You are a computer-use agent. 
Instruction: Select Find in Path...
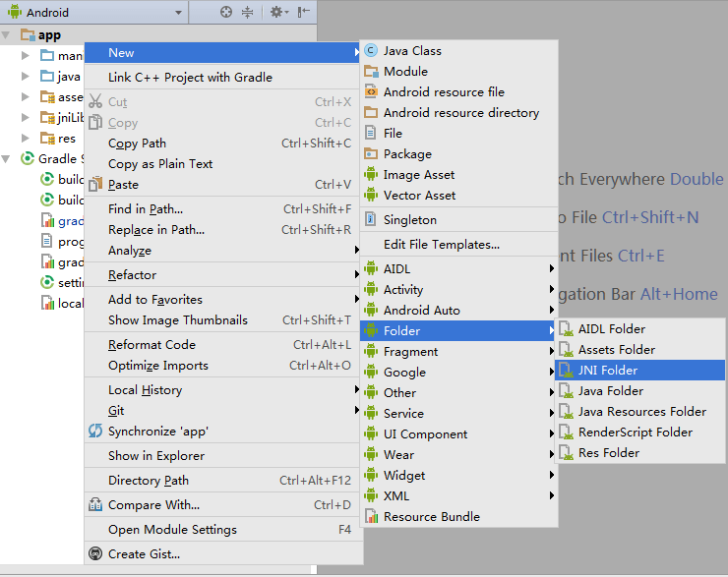point(223,209)
